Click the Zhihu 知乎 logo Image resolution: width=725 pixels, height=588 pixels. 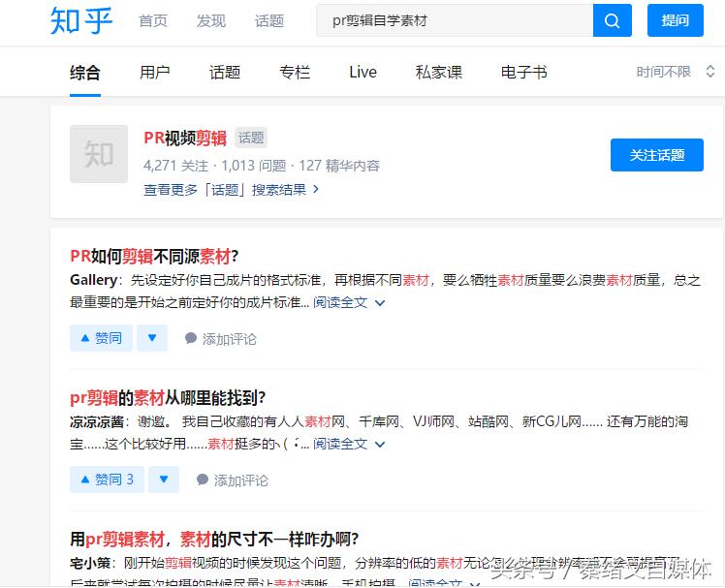[x=81, y=20]
